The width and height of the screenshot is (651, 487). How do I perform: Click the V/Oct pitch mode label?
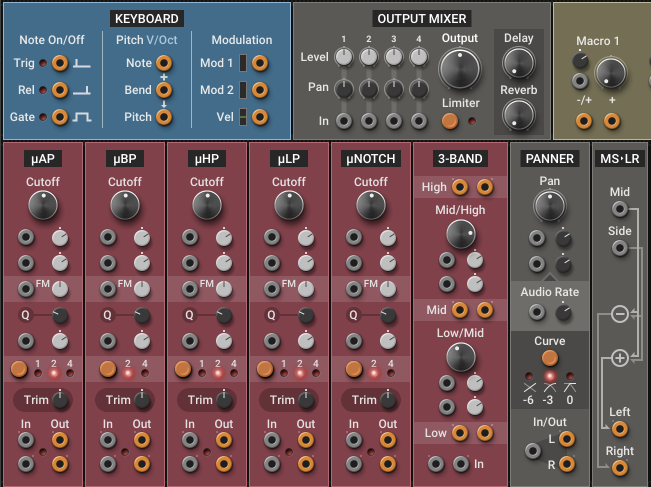point(172,40)
